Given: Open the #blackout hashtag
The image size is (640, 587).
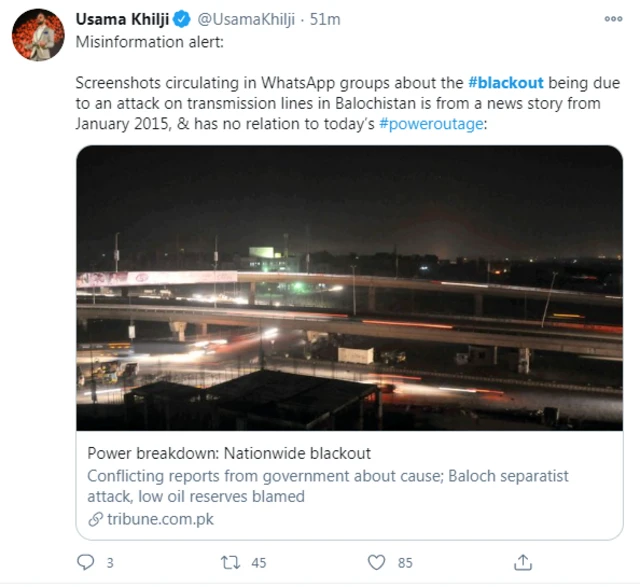Looking at the screenshot, I should 504,84.
